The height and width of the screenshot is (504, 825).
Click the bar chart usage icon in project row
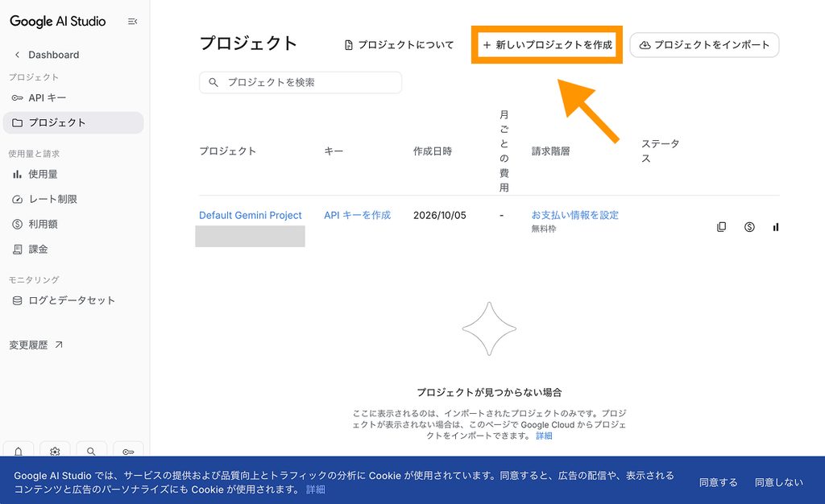coord(776,227)
